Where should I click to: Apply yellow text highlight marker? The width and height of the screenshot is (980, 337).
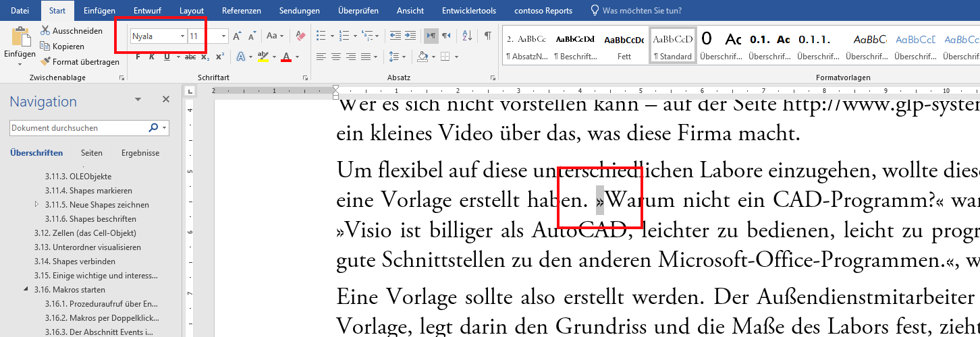[x=263, y=57]
